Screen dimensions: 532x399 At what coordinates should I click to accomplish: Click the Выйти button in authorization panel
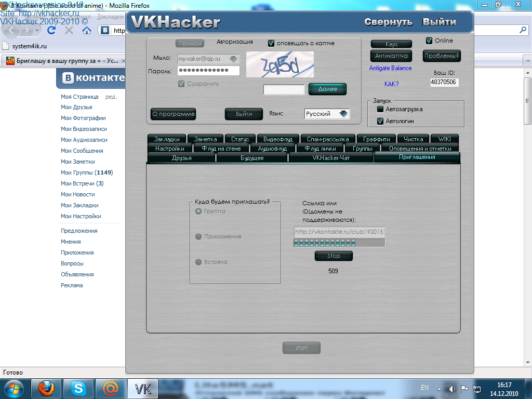click(244, 114)
